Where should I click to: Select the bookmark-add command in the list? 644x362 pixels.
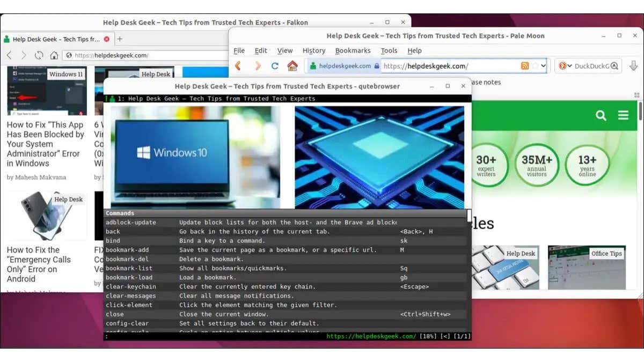pyautogui.click(x=286, y=250)
